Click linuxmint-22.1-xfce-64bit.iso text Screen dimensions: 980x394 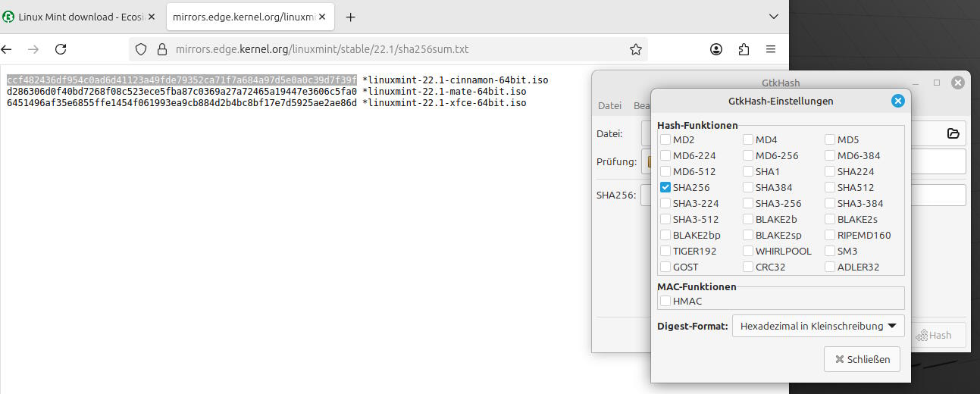click(447, 103)
